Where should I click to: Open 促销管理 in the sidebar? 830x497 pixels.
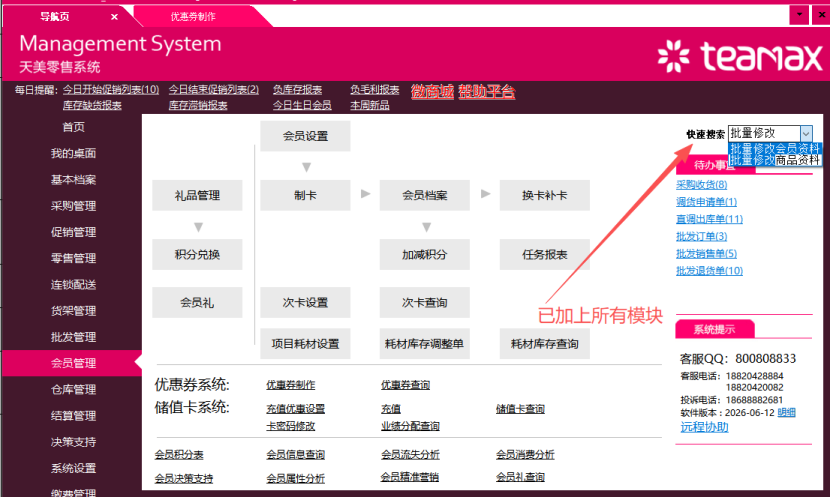(x=73, y=232)
